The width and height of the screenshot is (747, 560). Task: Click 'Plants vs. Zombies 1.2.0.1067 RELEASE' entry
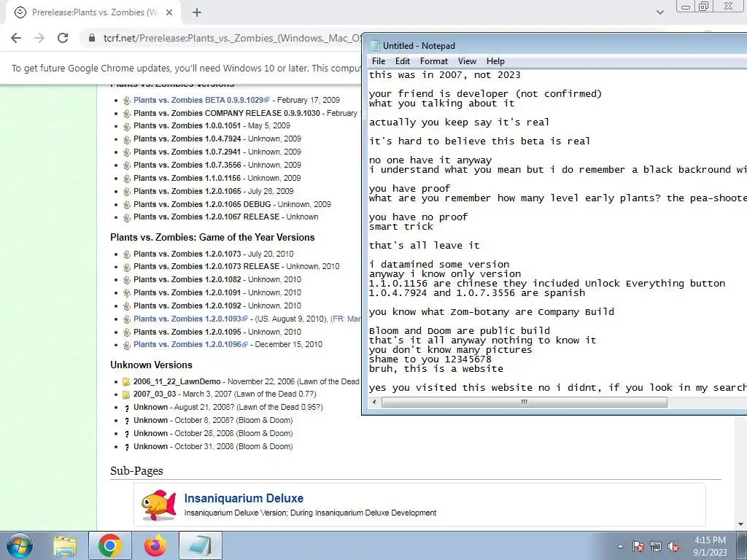pyautogui.click(x=226, y=217)
